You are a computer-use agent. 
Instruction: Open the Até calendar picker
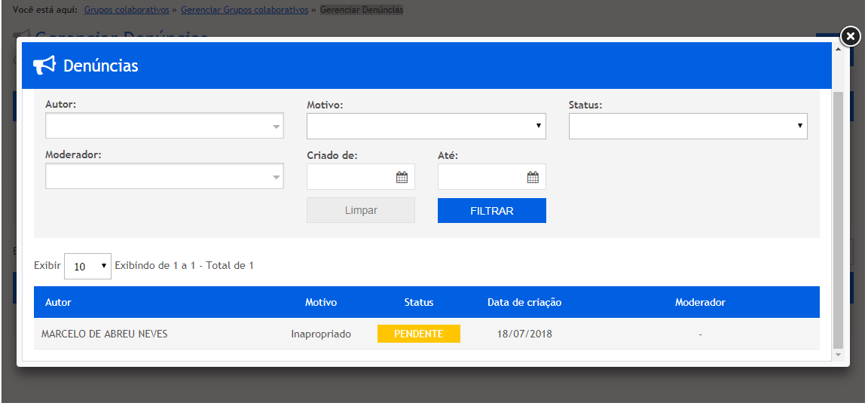(x=533, y=178)
